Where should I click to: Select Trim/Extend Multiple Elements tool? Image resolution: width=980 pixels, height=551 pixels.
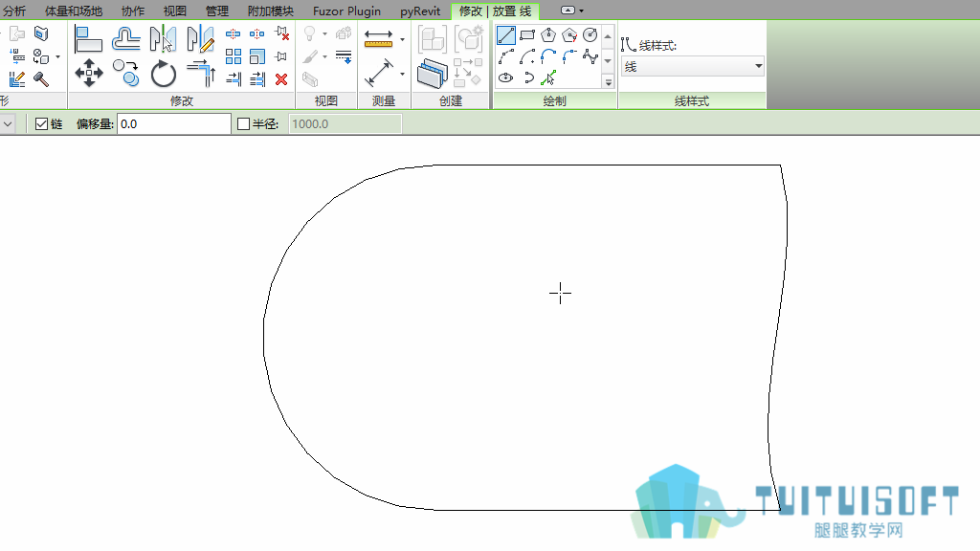click(257, 79)
